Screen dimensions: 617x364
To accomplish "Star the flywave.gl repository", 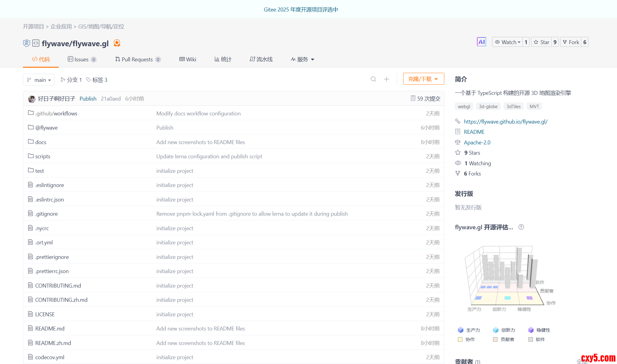I will (x=541, y=42).
